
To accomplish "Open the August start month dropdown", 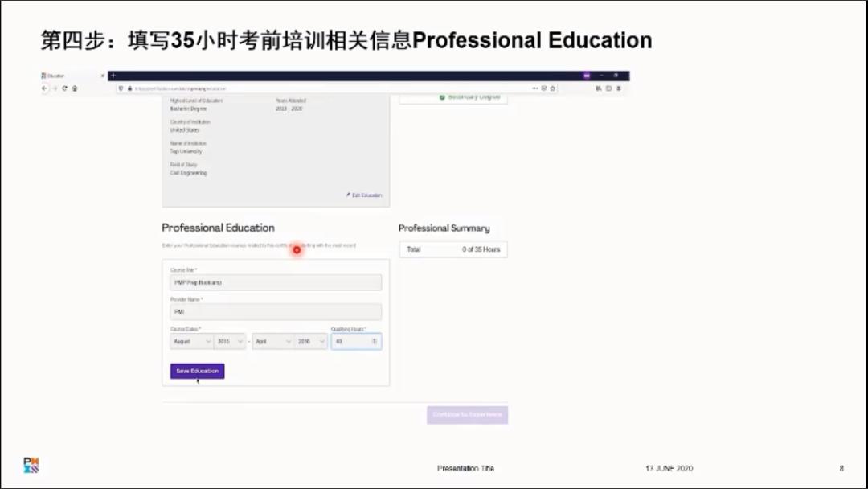I will [191, 341].
